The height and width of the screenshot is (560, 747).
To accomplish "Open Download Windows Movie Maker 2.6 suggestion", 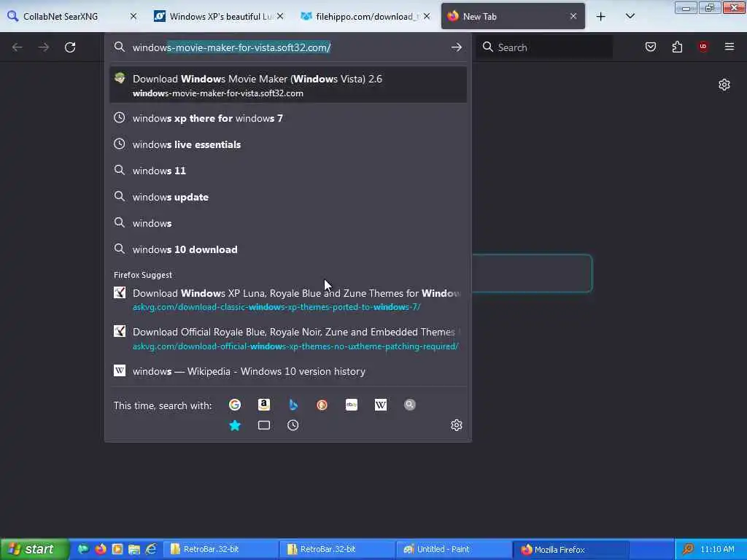I will coord(287,85).
